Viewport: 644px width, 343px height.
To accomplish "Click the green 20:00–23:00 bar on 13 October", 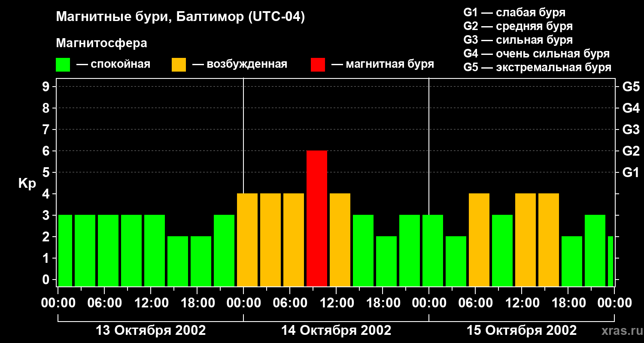I will pos(224,251).
